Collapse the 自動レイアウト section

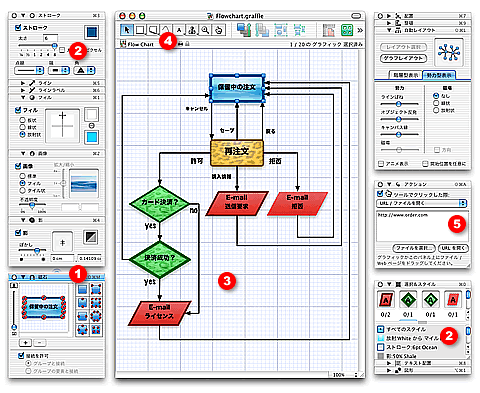point(389,30)
